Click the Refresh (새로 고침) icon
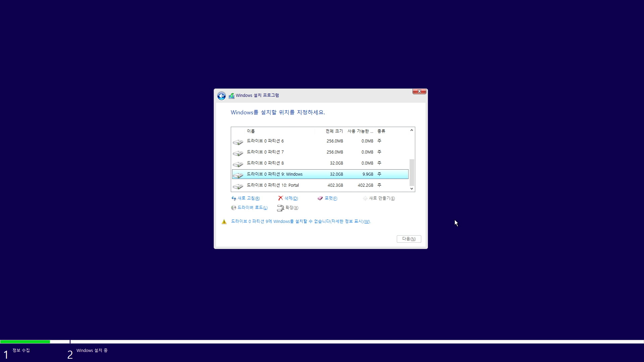The height and width of the screenshot is (362, 644). tap(234, 198)
